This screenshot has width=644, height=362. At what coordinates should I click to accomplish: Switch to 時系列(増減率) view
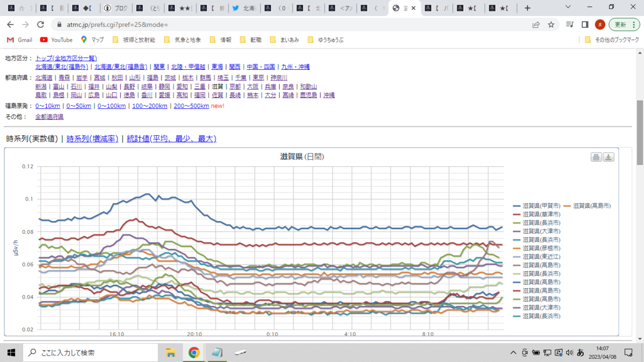(x=92, y=139)
